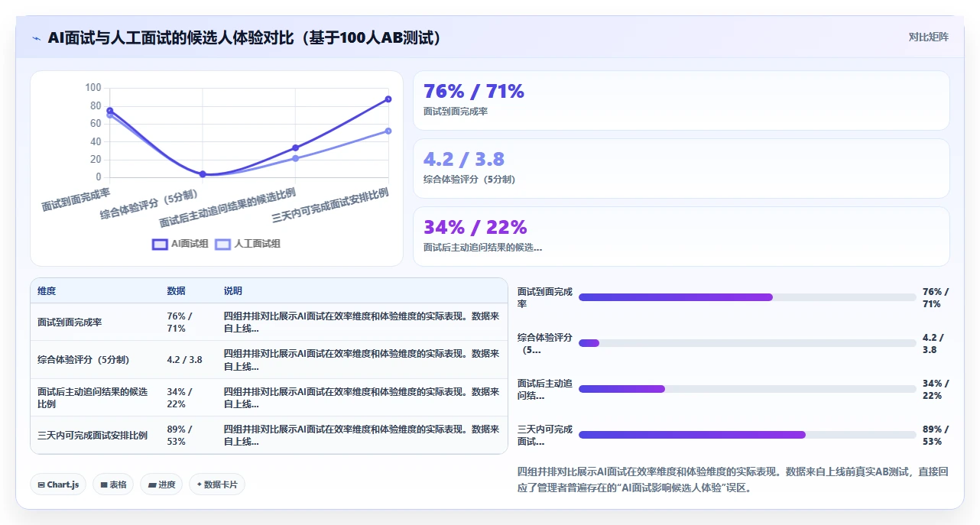The image size is (980, 525).
Task: Click the 说明 cell in the 面试到面完成率 row
Action: coord(362,322)
